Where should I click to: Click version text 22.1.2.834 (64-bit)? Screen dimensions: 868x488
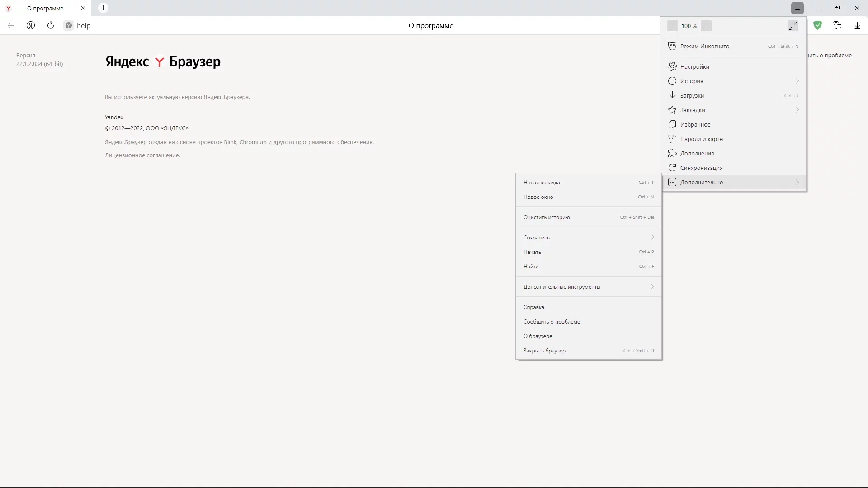[x=40, y=64]
